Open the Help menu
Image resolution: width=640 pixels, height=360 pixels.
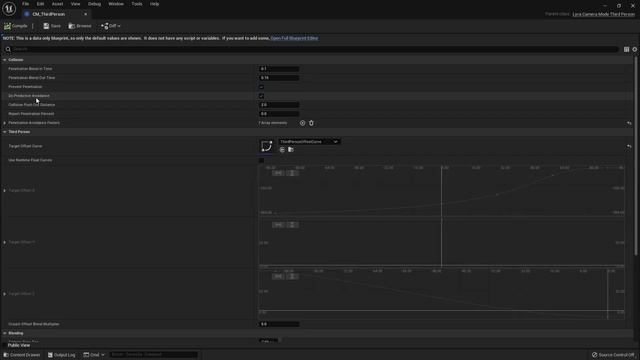pos(154,4)
